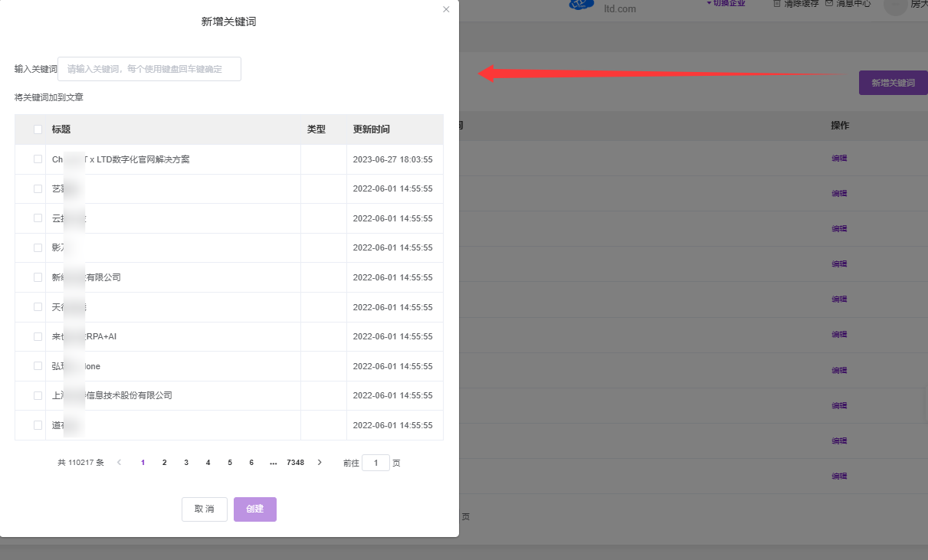Image resolution: width=928 pixels, height=560 pixels.
Task: Open the 切换企业 dropdown
Action: [x=725, y=4]
